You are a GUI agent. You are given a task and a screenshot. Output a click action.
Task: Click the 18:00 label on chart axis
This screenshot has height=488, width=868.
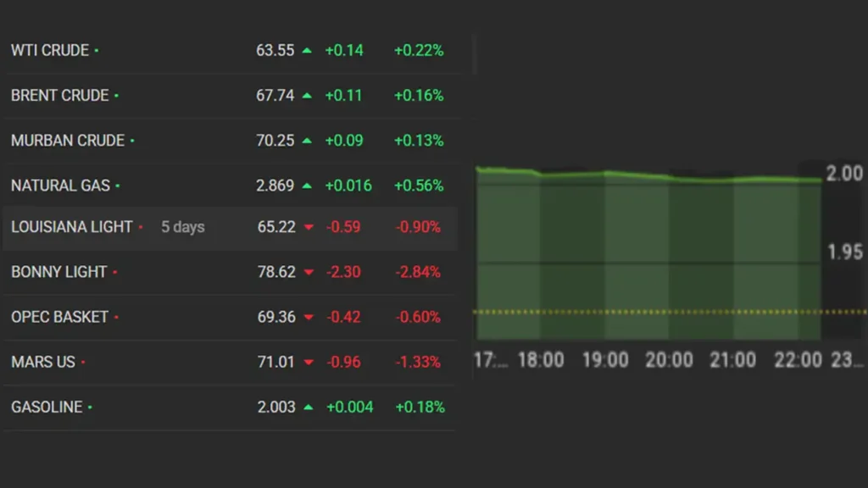tap(541, 360)
